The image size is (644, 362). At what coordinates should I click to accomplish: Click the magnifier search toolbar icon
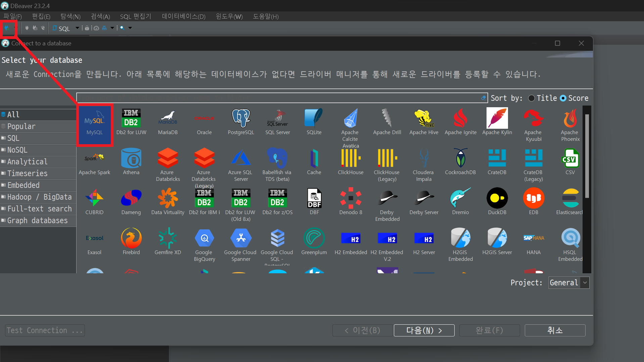point(122,28)
